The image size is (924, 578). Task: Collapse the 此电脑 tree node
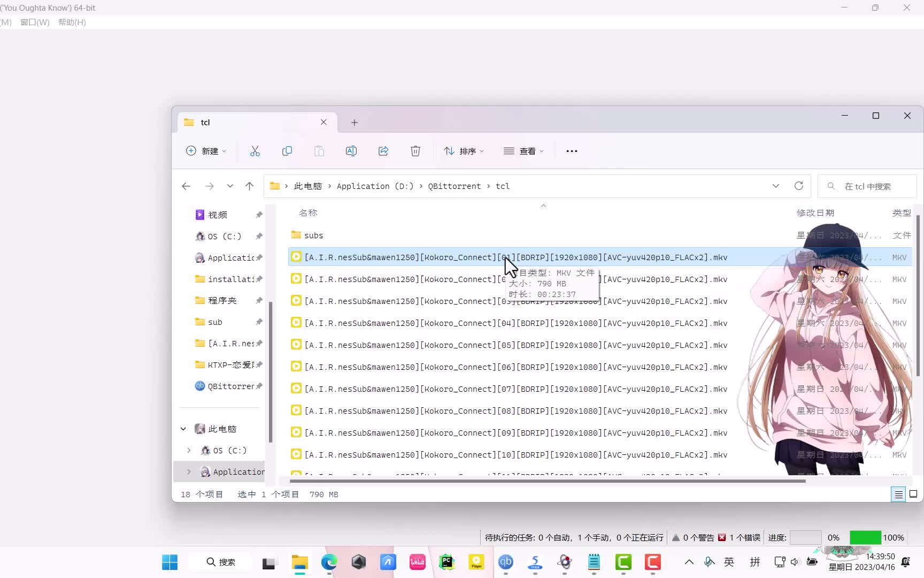click(183, 429)
